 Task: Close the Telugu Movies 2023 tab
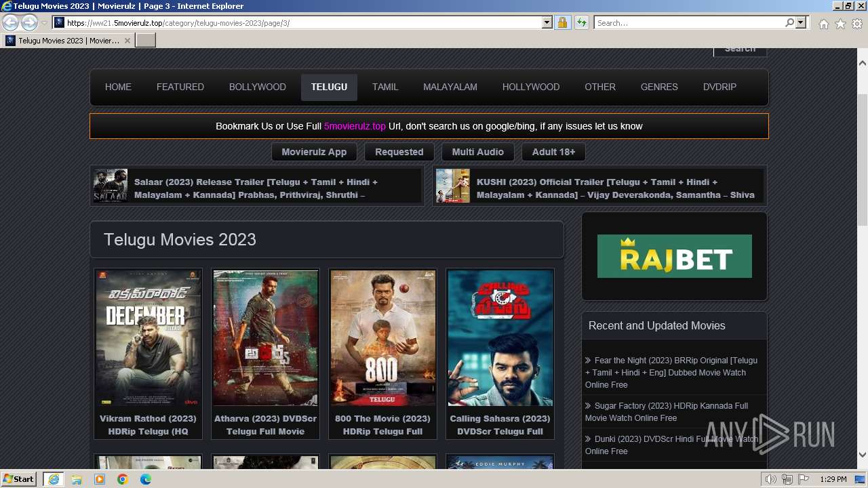pos(127,41)
